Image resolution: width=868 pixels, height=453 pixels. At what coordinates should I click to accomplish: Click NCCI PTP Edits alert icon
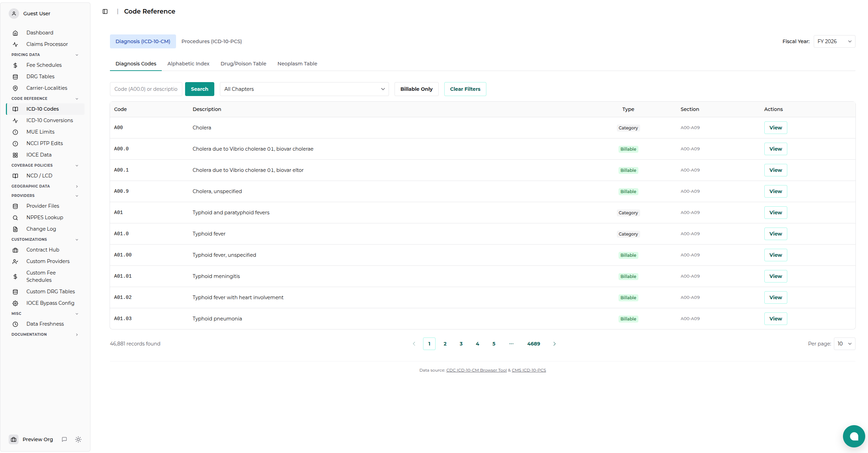tap(15, 144)
